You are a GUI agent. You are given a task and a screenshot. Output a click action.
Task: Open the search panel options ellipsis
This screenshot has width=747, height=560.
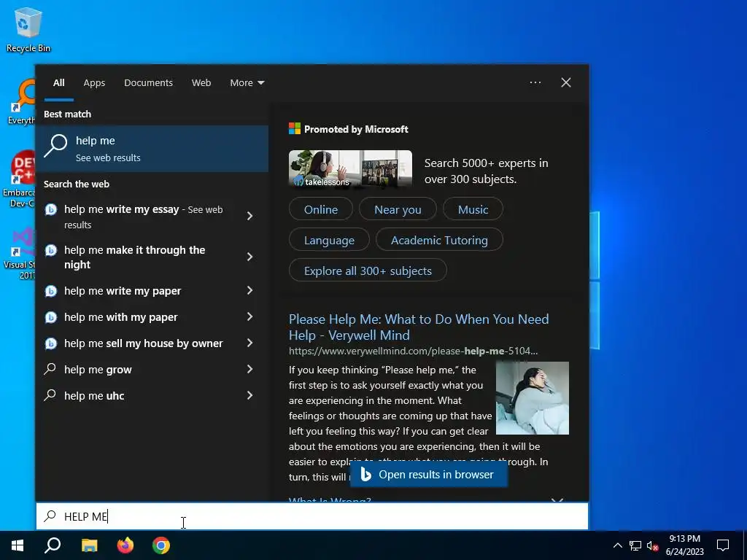coord(535,82)
